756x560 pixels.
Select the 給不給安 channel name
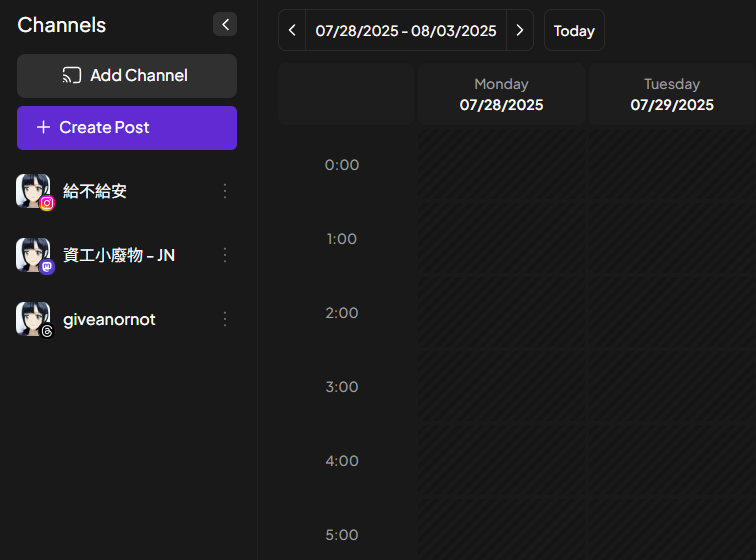tap(95, 191)
